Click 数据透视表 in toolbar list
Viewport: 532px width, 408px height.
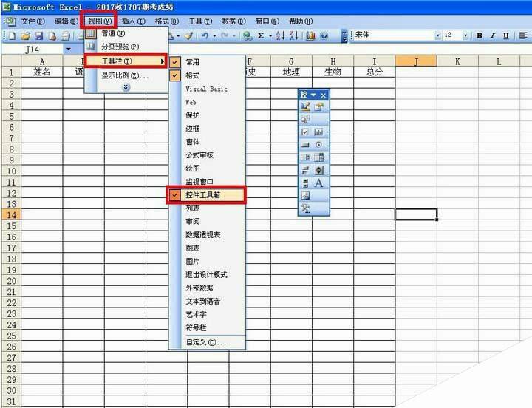pyautogui.click(x=207, y=235)
